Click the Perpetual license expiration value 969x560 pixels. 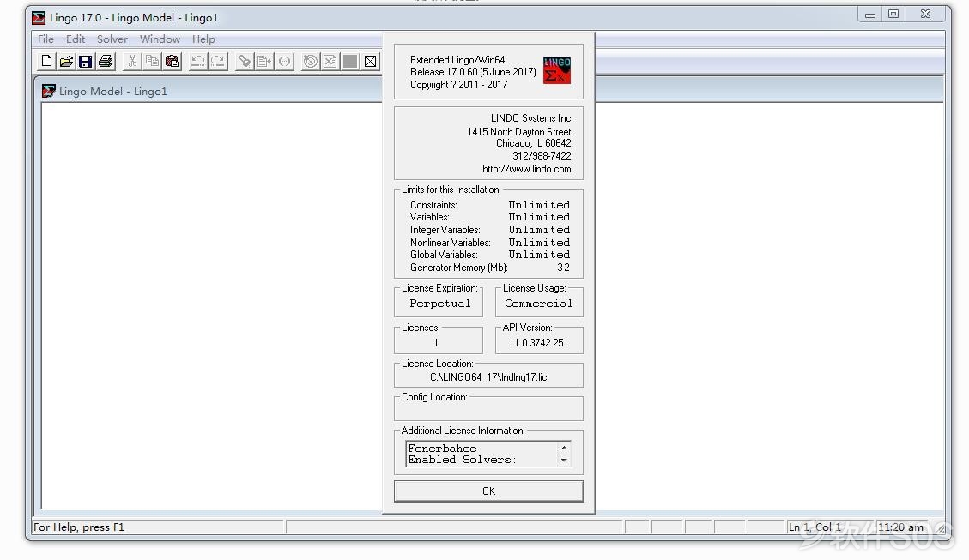coord(440,304)
